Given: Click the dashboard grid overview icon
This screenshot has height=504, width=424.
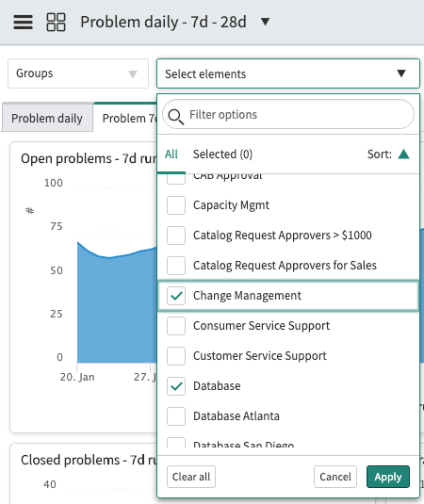Looking at the screenshot, I should click(x=56, y=23).
